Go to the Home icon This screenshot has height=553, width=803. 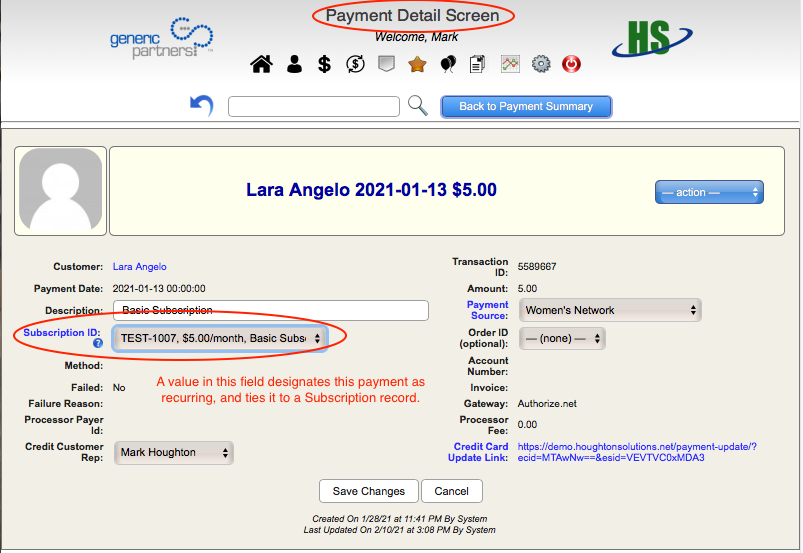click(x=261, y=65)
